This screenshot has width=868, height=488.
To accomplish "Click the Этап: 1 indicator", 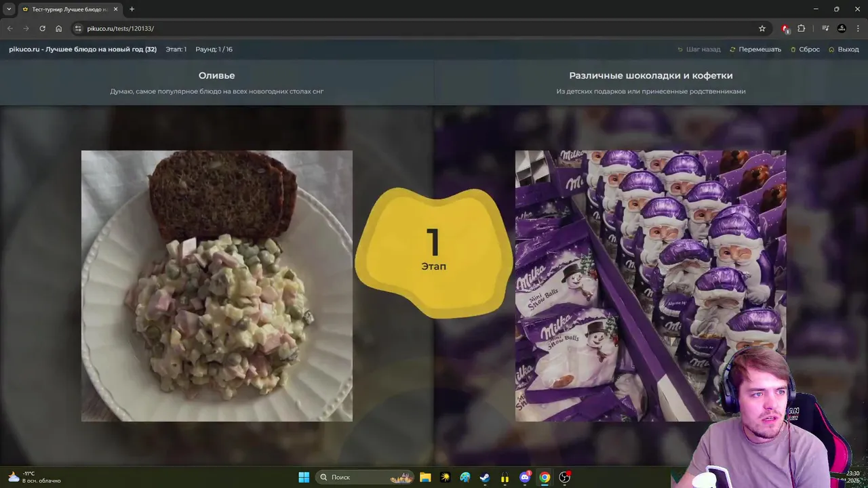I will pos(176,49).
